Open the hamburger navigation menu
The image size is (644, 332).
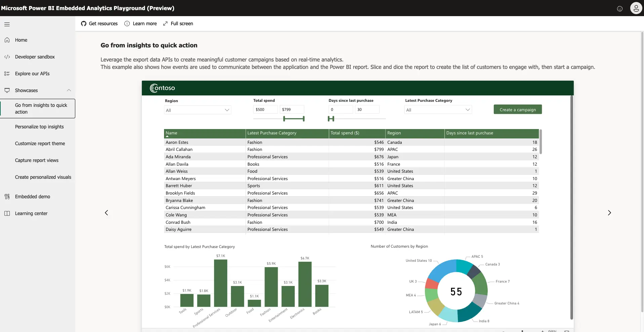(x=7, y=24)
